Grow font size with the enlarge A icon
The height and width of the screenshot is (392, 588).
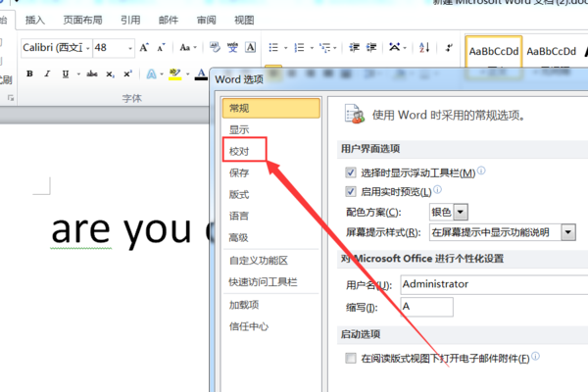(x=144, y=48)
